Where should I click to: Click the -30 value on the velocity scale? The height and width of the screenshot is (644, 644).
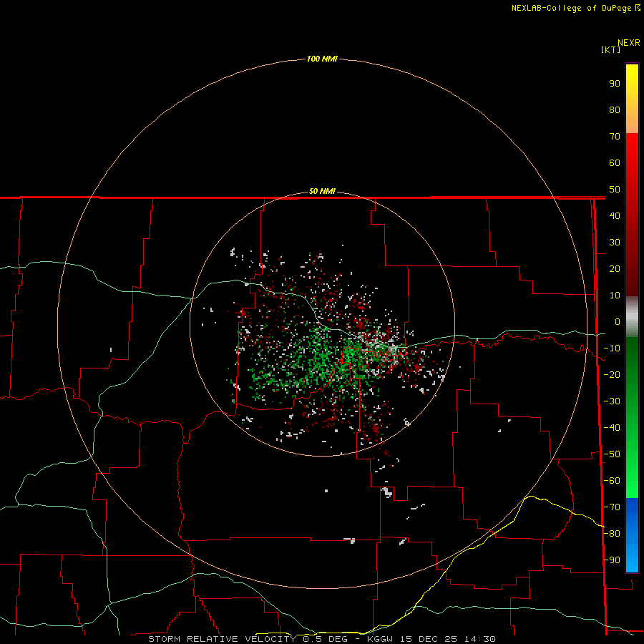pyautogui.click(x=612, y=401)
